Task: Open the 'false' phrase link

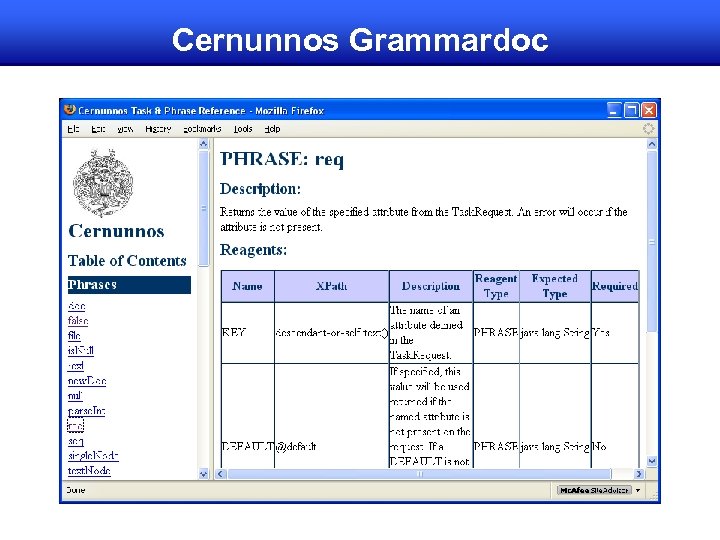Action: [x=78, y=321]
